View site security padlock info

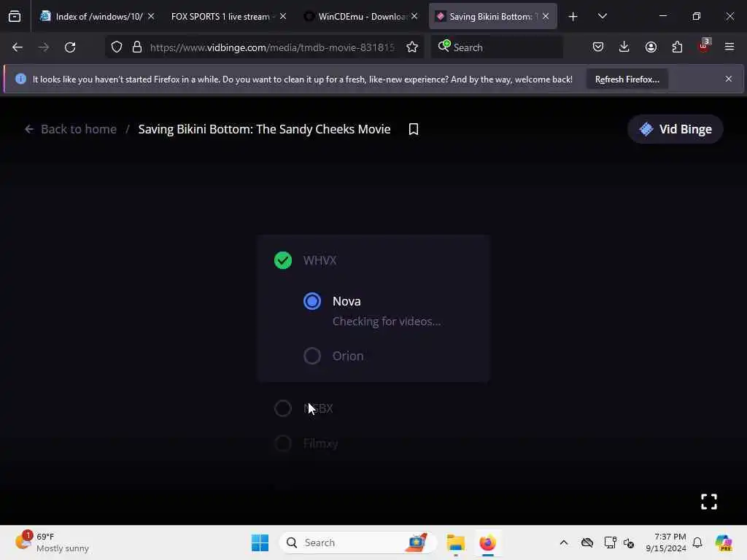point(137,47)
